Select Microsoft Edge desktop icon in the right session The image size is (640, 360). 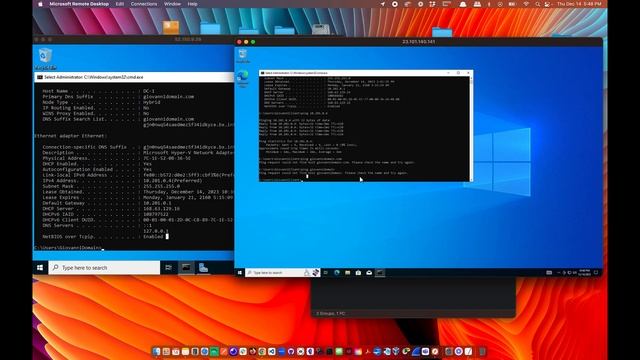[x=243, y=78]
